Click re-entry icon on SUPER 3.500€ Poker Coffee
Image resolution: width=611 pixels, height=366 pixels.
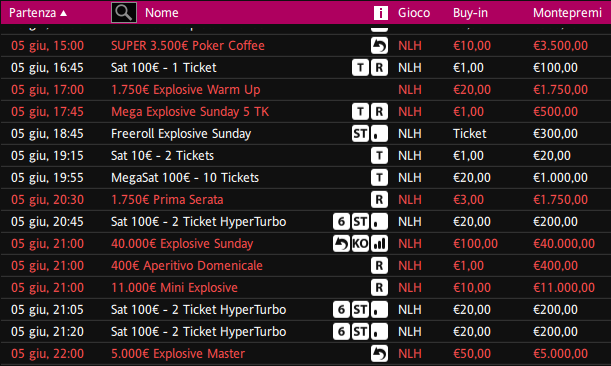[x=379, y=46]
